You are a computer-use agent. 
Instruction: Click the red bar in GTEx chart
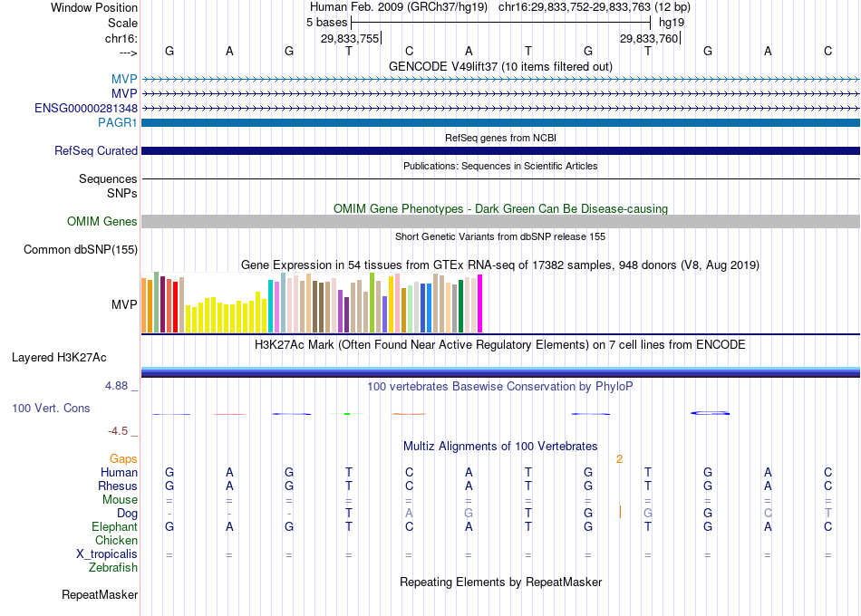coord(175,307)
